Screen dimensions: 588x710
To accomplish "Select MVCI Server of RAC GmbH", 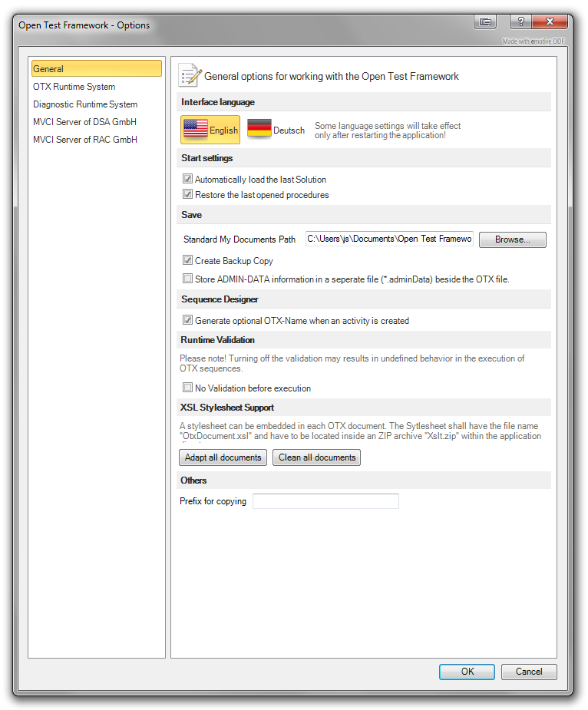I will tap(84, 140).
